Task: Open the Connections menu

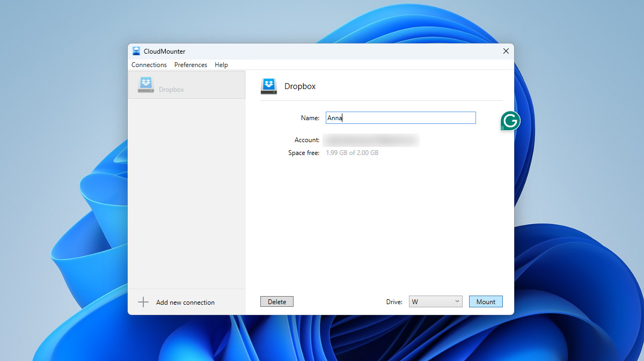Action: (x=149, y=64)
